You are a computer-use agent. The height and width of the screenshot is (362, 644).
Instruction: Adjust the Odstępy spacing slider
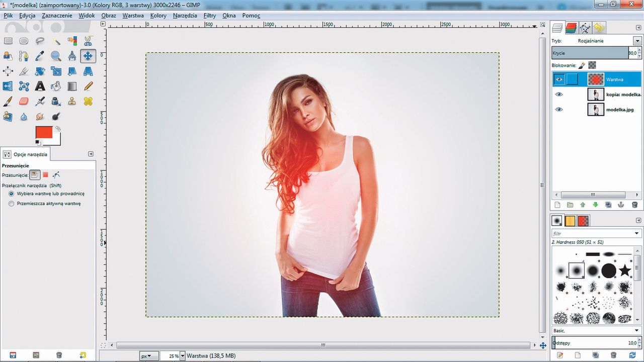[x=596, y=343]
